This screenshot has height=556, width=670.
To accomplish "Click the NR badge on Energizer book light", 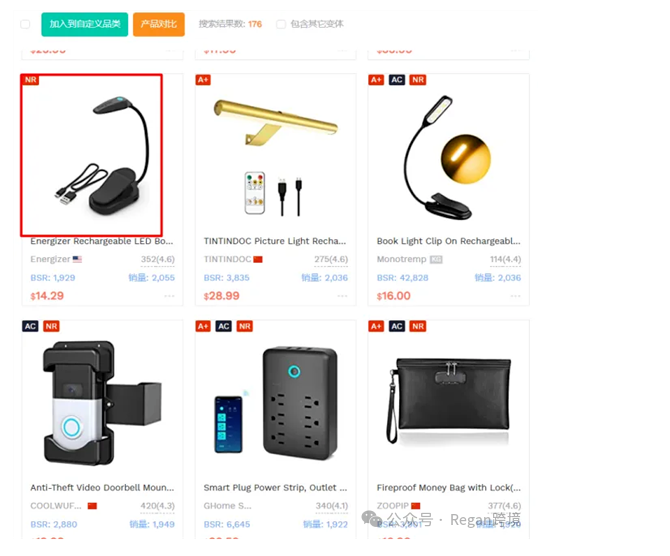I will 31,80.
